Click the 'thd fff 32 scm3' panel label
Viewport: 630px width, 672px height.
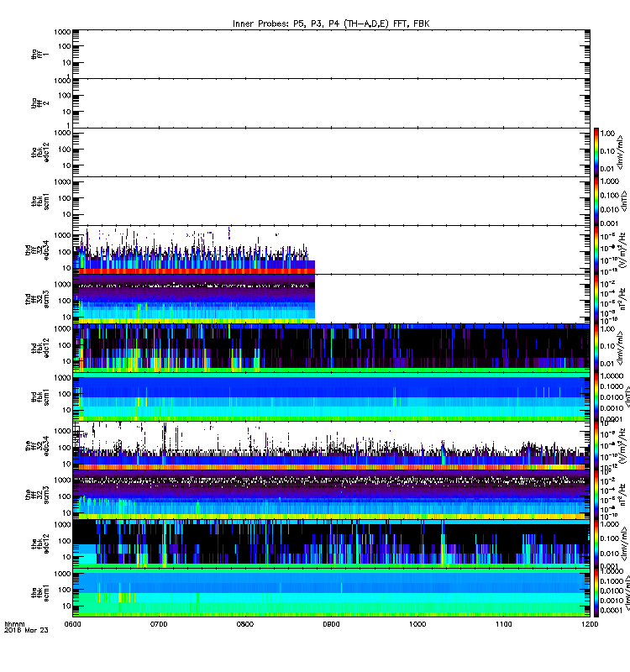37,299
